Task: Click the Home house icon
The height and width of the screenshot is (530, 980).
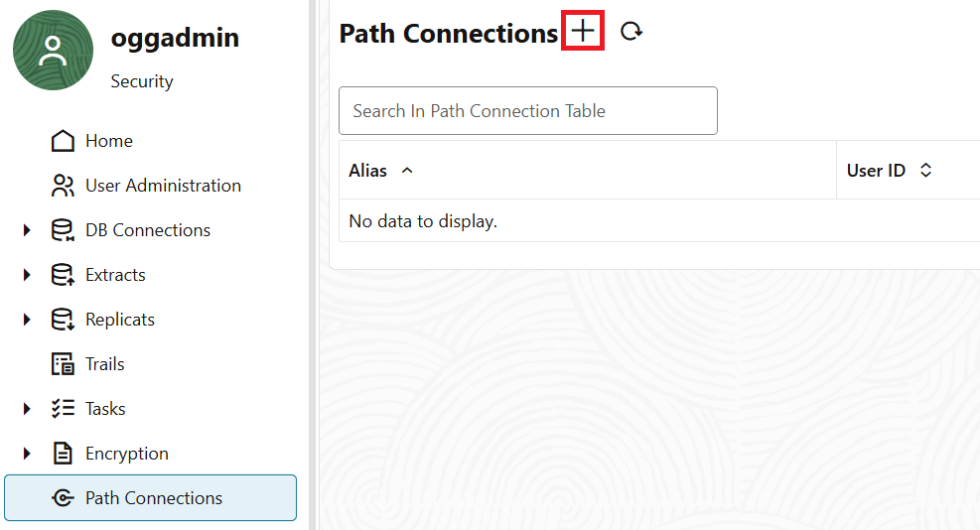Action: tap(63, 141)
